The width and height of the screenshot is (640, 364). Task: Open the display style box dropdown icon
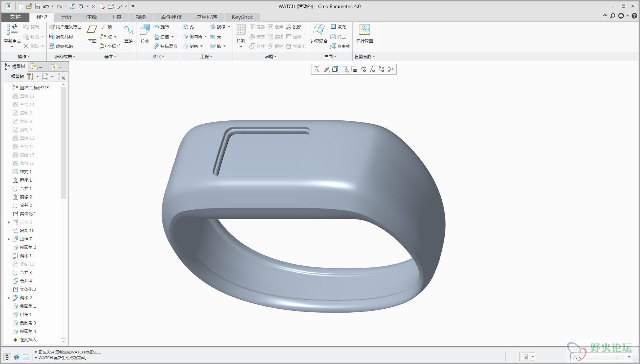click(x=335, y=69)
